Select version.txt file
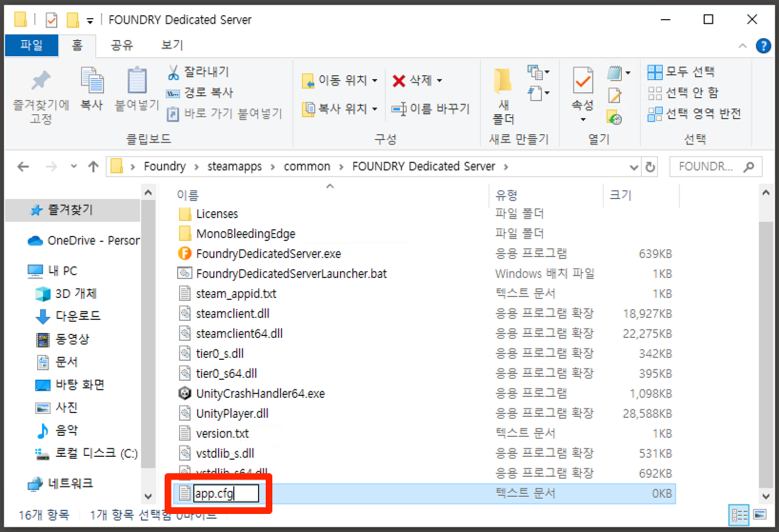Image resolution: width=779 pixels, height=532 pixels. click(x=222, y=433)
